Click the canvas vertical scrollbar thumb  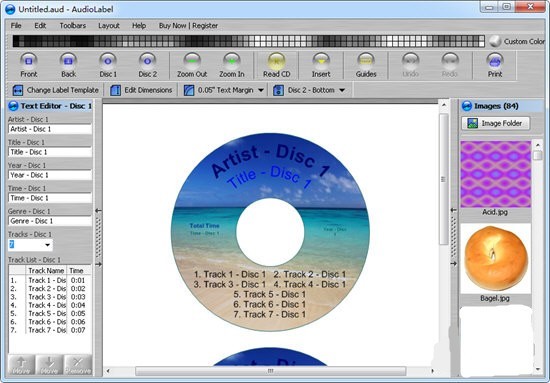[x=444, y=179]
